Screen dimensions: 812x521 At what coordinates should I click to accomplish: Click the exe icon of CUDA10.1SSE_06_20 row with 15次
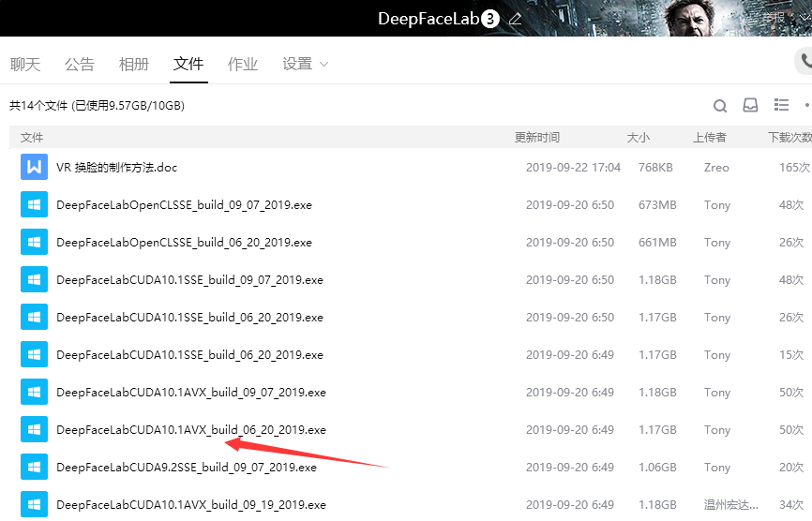34,355
